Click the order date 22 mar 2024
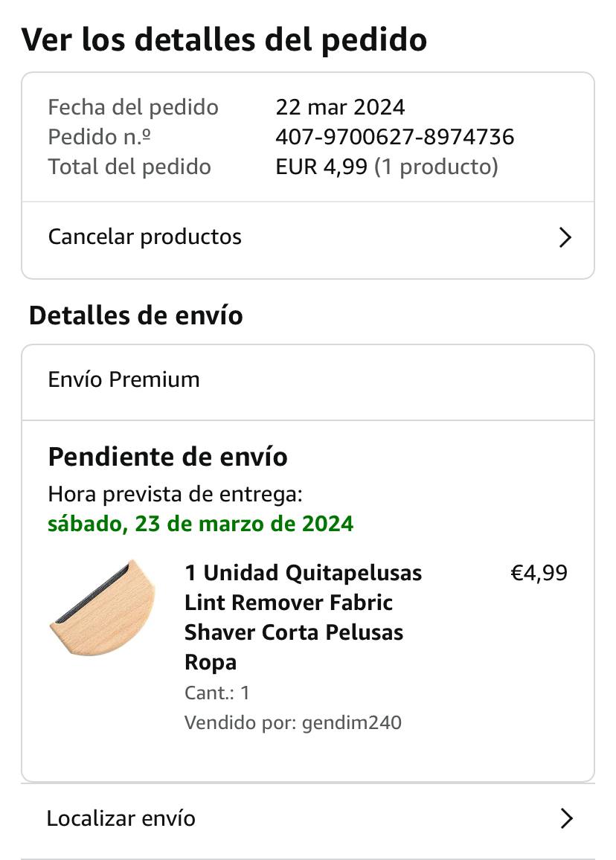This screenshot has height=860, width=616. click(340, 107)
